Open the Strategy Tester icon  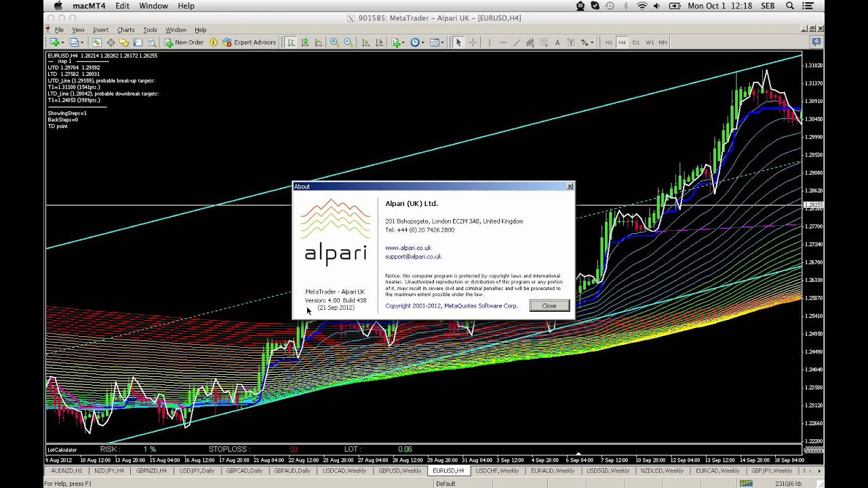151,42
